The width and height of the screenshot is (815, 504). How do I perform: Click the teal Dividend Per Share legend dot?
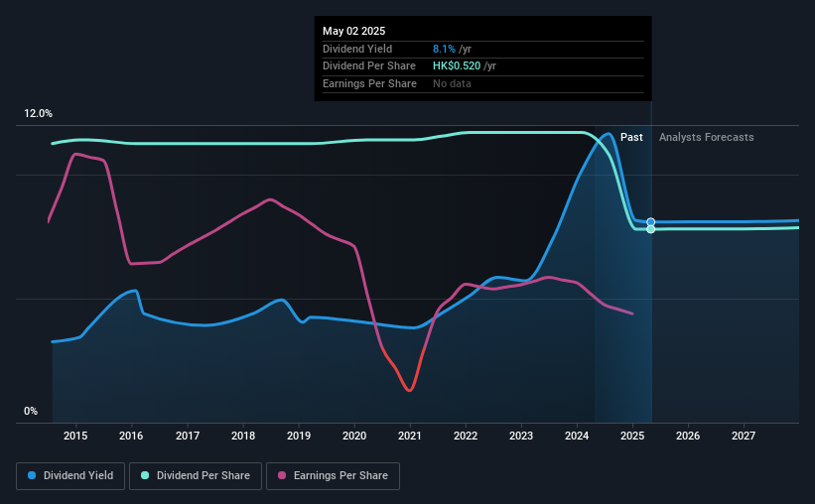click(145, 475)
